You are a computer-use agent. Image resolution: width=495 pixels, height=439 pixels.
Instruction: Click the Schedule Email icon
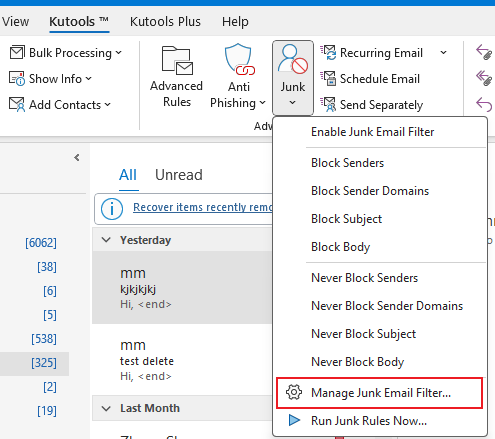click(x=329, y=79)
